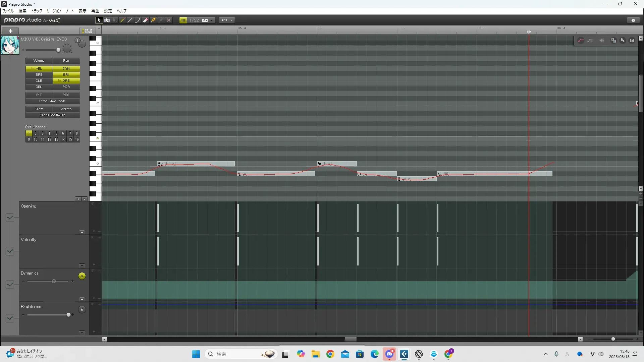Image resolution: width=644 pixels, height=362 pixels.
Task: Select the yellow pencil tool
Action: click(x=122, y=20)
